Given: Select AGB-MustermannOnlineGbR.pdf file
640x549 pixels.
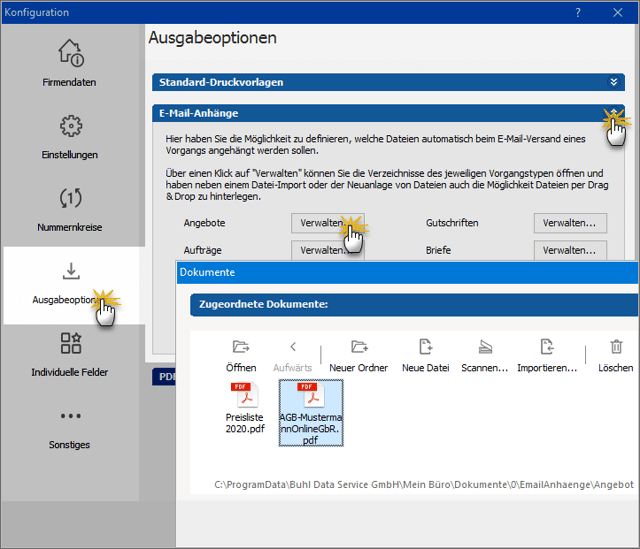Looking at the screenshot, I should pos(309,414).
